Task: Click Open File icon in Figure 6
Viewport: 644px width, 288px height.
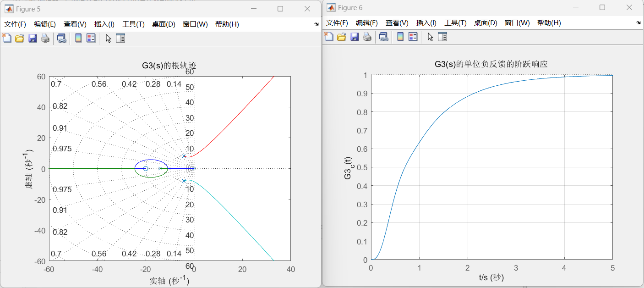Action: tap(341, 37)
